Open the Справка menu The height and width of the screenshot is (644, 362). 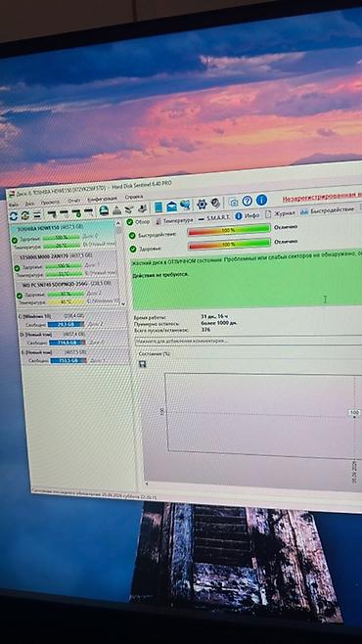pyautogui.click(x=134, y=197)
